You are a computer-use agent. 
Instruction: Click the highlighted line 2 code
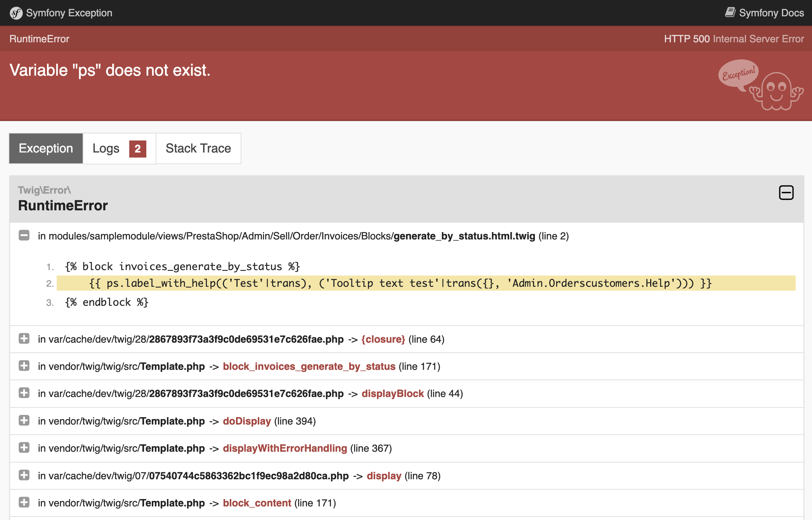400,283
